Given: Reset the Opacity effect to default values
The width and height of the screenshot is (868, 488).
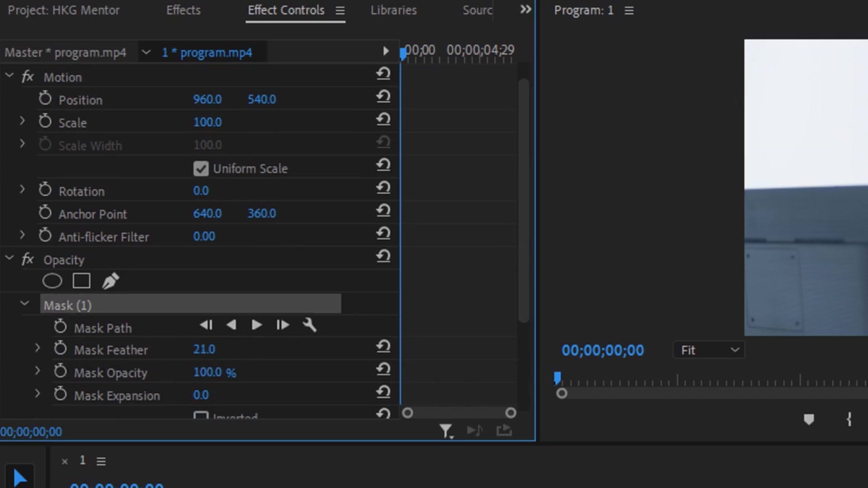Looking at the screenshot, I should [x=383, y=256].
